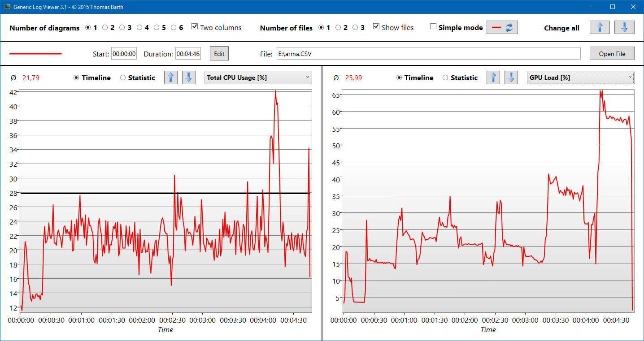
Task: Click the Number of diagrams label
Action: click(44, 28)
